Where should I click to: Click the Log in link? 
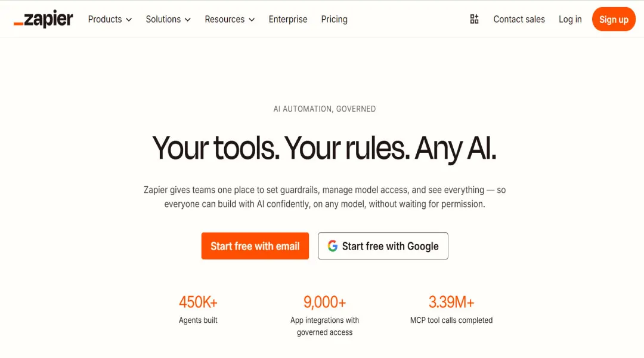coord(570,19)
